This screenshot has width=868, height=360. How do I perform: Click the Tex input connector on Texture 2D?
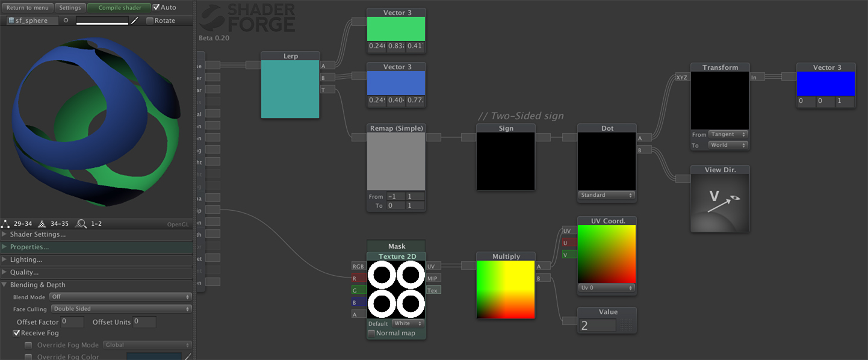point(433,290)
